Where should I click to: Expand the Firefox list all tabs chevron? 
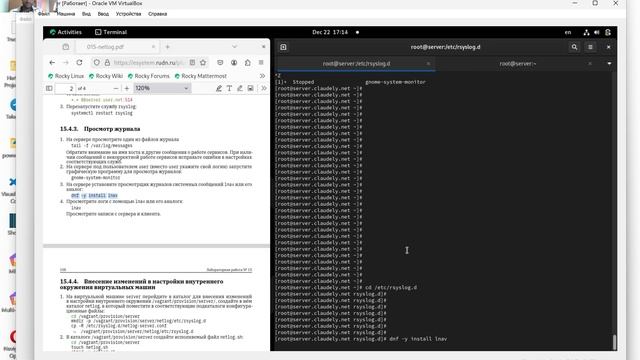coord(234,47)
